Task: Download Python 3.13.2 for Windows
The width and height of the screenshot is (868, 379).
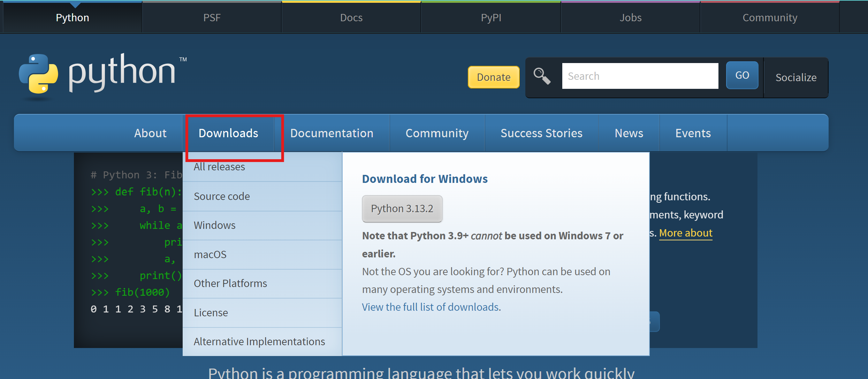Action: 402,208
